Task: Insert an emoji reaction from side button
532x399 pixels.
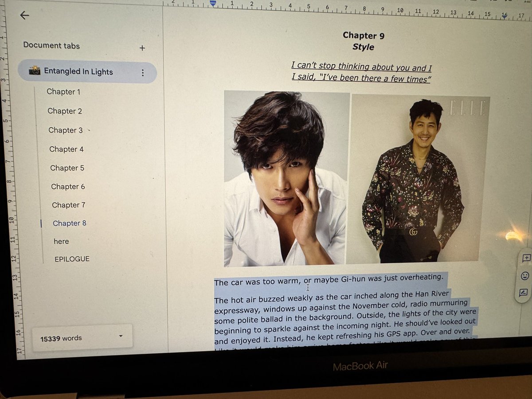Action: coord(525,276)
